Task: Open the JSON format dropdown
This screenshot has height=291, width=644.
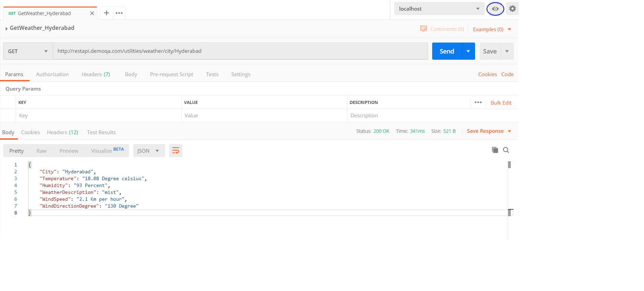Action: coord(149,151)
